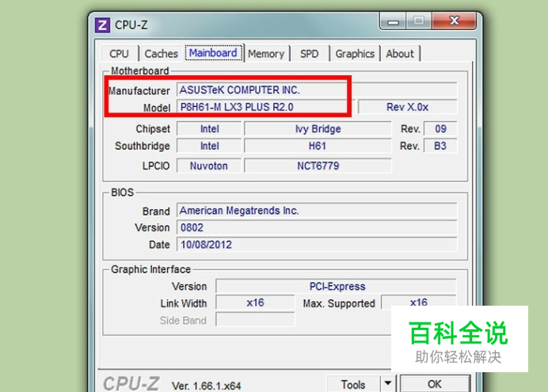Click the empty Side Band field
The height and width of the screenshot is (392, 548).
coord(255,320)
